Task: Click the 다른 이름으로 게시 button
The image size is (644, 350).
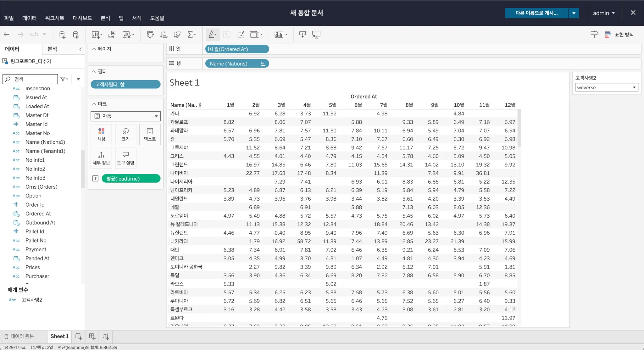Action: tap(536, 13)
